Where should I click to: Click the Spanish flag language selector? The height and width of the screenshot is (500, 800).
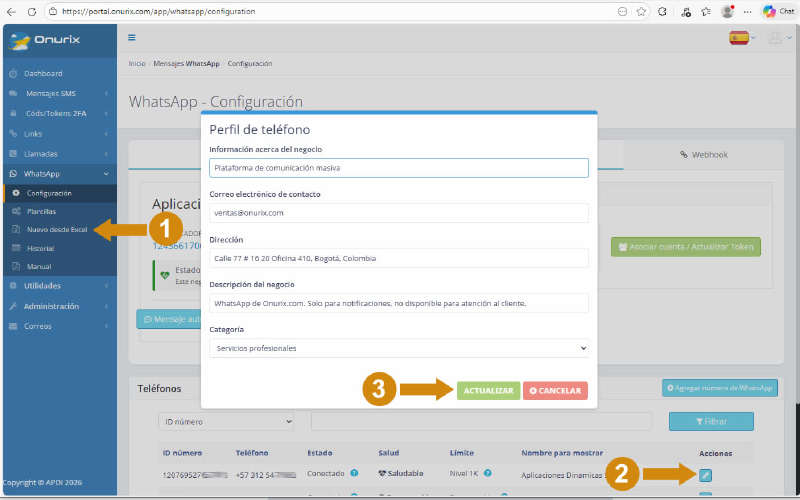tap(740, 38)
